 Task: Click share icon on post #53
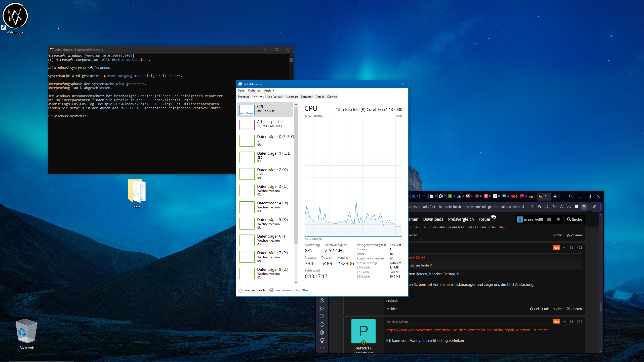click(x=565, y=321)
